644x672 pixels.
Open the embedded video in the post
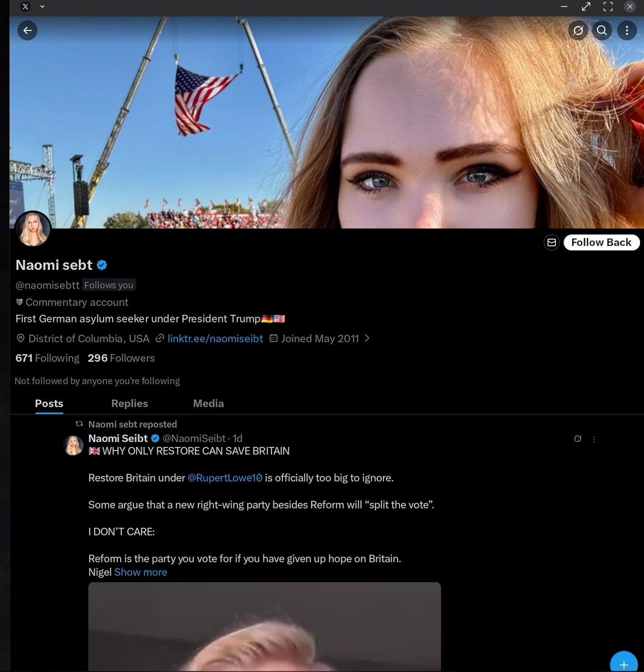[264, 627]
